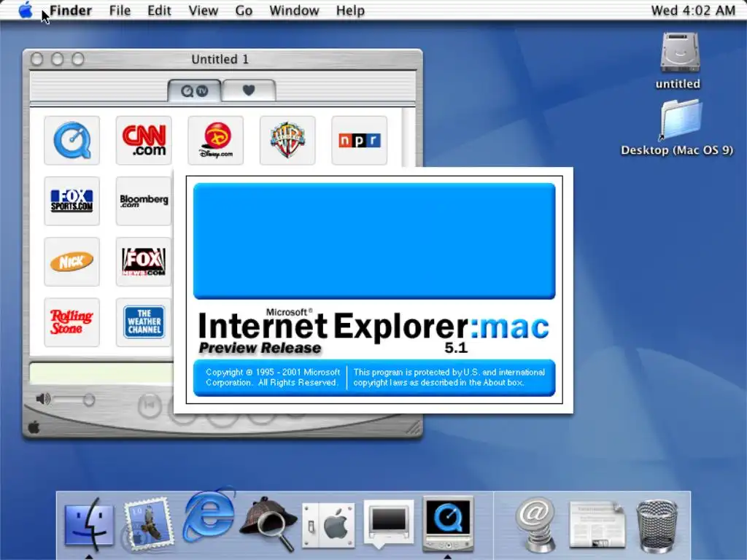This screenshot has width=747, height=560.
Task: Open the Disney.com channel
Action: coord(216,141)
